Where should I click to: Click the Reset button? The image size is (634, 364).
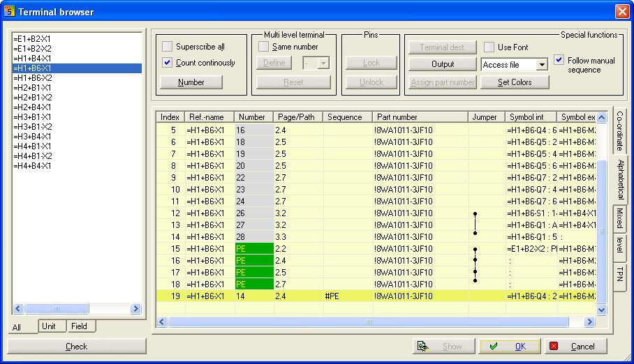(x=293, y=82)
